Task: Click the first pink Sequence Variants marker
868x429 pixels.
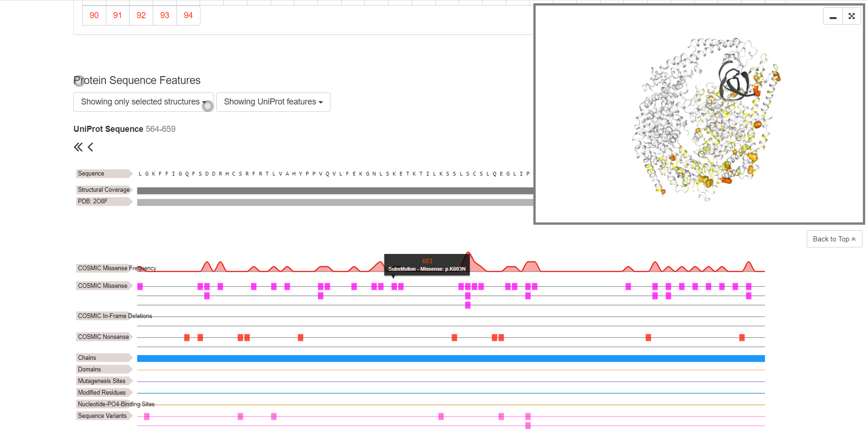Action: 147,416
